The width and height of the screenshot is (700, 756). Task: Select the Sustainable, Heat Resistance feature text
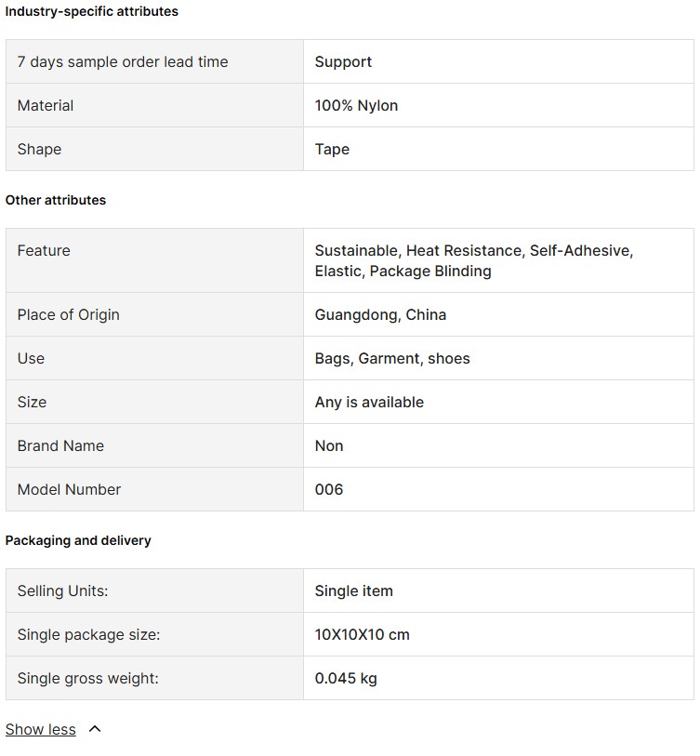point(418,251)
